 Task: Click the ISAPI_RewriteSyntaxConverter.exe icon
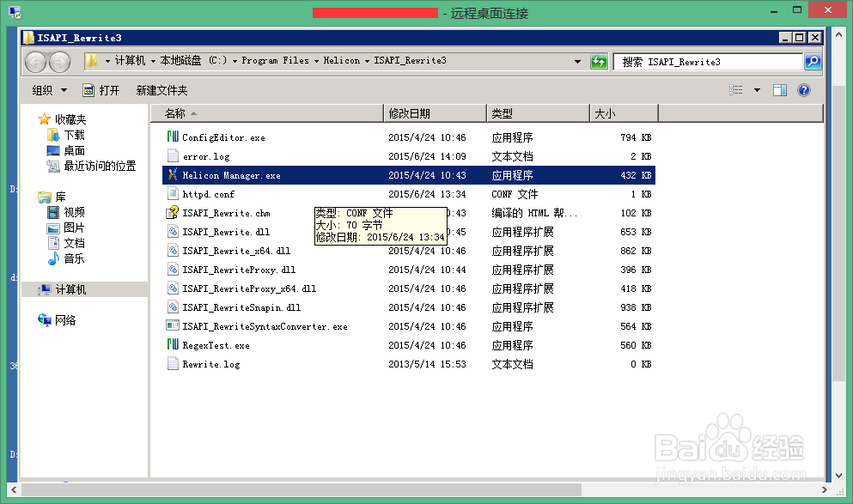(x=173, y=326)
